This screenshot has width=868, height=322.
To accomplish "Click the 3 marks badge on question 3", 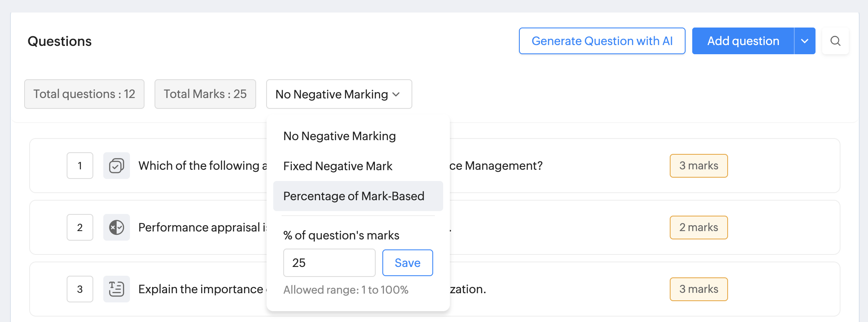I will [x=699, y=289].
